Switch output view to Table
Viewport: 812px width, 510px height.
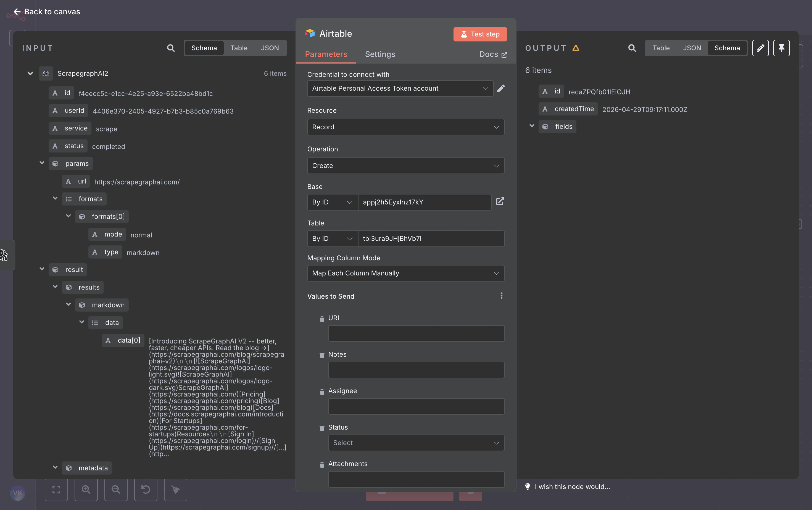(x=661, y=48)
